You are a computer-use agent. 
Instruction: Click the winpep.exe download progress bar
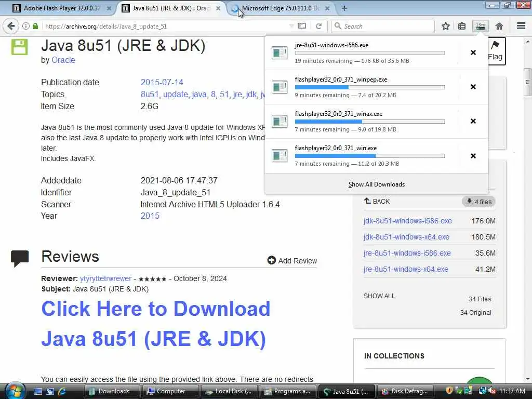(x=370, y=87)
